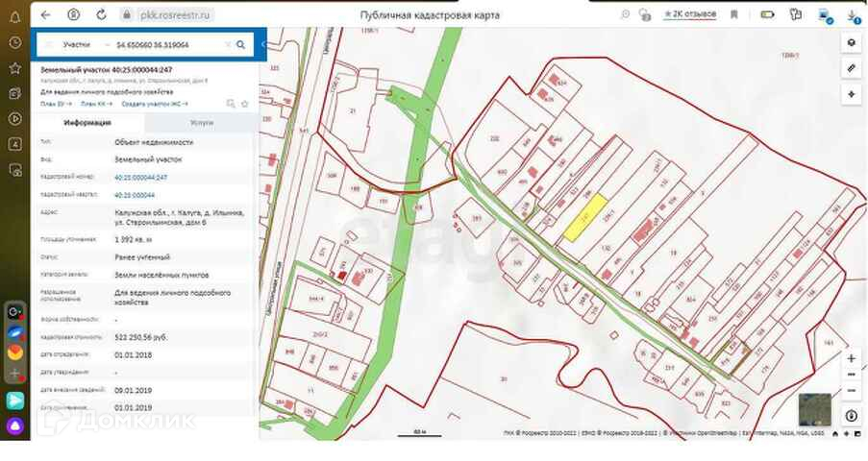Open the extensions icon in browser toolbar
868x461 pixels.
[796, 14]
